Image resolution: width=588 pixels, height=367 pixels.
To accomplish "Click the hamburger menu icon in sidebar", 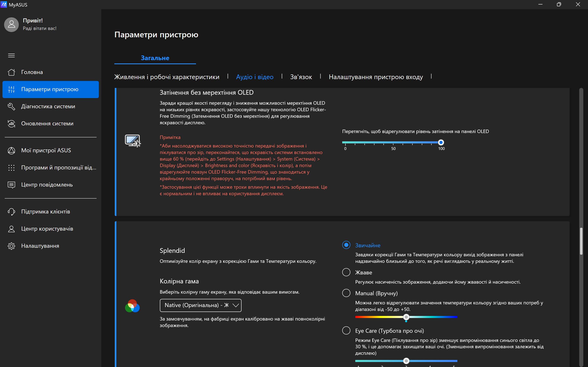I will point(11,55).
